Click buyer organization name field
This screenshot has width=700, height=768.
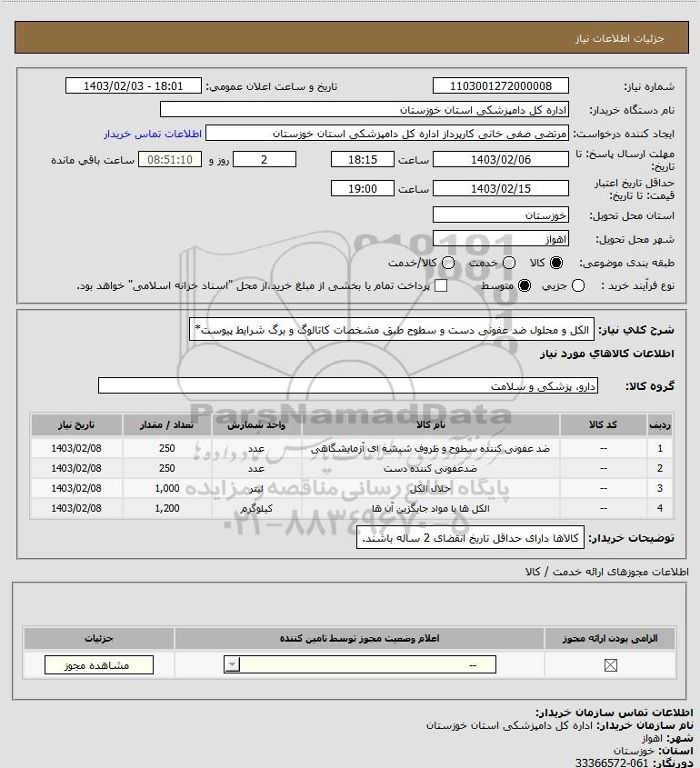[364, 110]
